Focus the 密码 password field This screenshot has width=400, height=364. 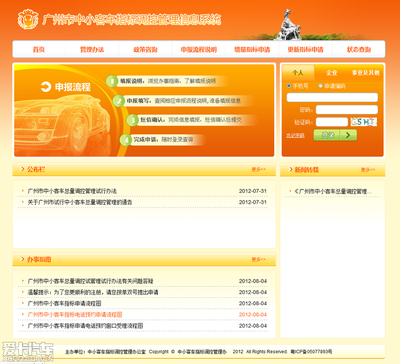(347, 110)
